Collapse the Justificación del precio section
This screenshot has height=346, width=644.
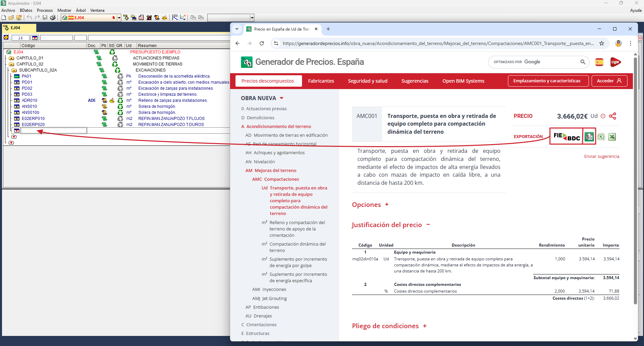[x=428, y=225]
